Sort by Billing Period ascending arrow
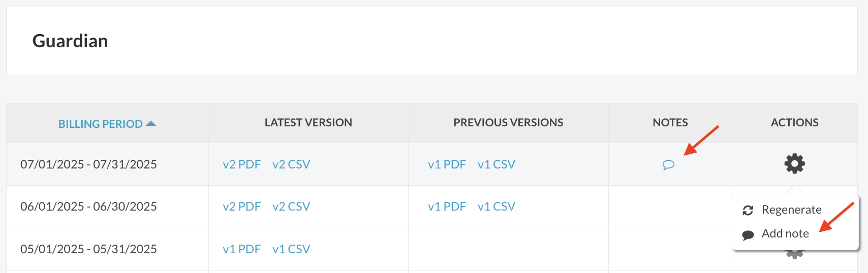The height and width of the screenshot is (273, 868). (151, 123)
